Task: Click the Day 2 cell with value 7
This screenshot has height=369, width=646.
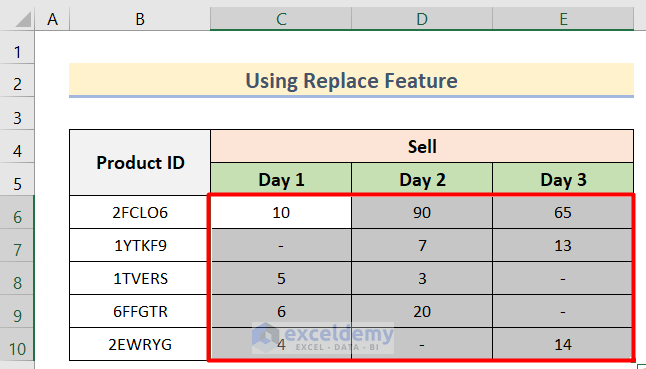Action: pyautogui.click(x=422, y=245)
